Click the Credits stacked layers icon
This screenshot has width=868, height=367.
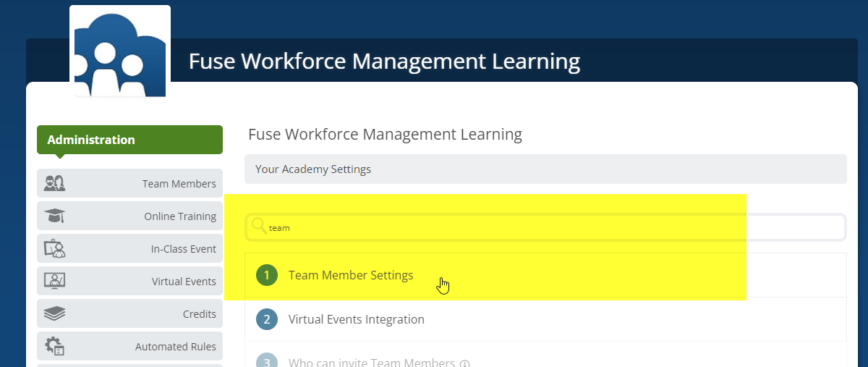point(55,313)
